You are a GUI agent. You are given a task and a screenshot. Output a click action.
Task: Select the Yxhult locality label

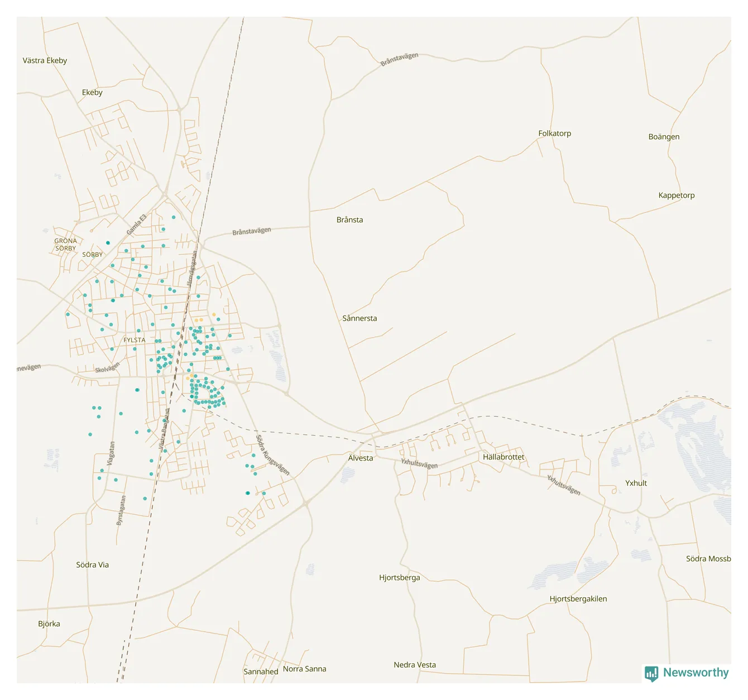coord(636,483)
